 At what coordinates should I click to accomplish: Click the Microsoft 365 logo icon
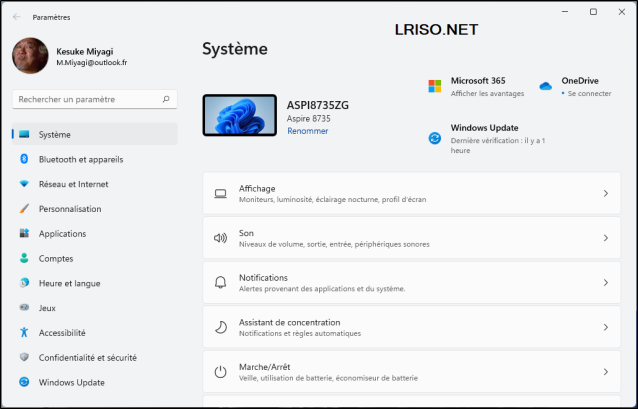435,86
